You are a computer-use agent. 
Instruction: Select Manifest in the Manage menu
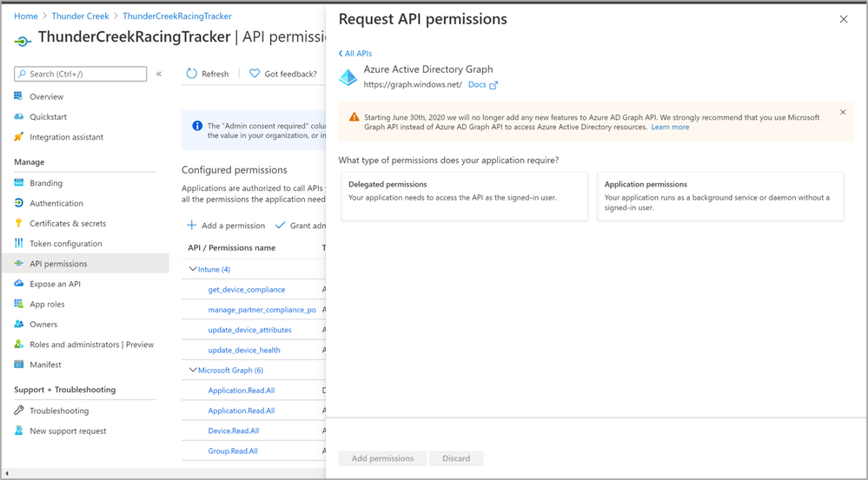pyautogui.click(x=45, y=365)
